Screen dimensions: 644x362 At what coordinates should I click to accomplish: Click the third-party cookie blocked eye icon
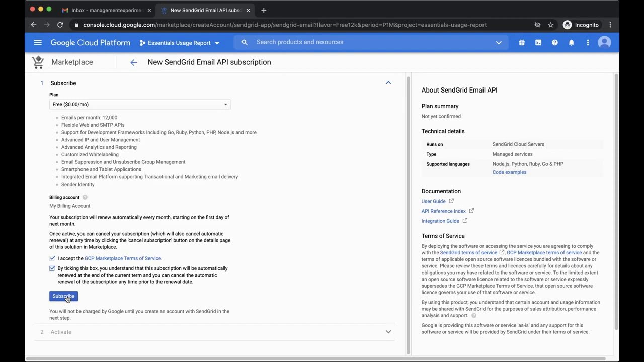537,25
